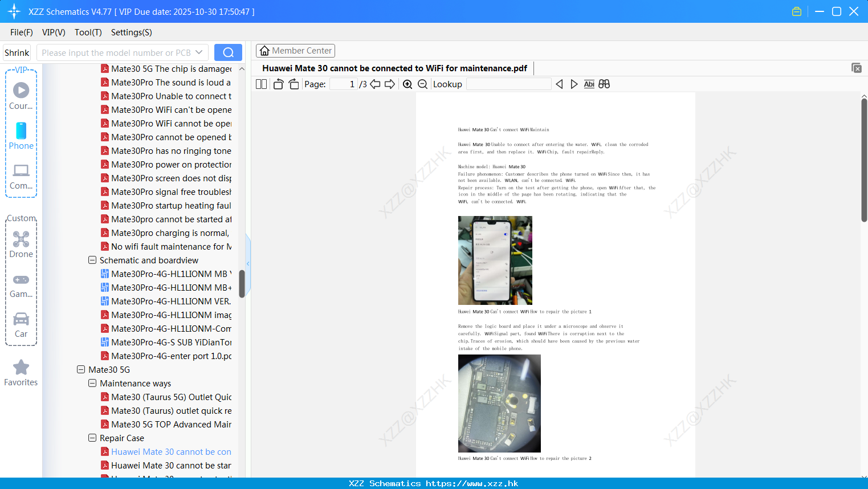This screenshot has height=489, width=868.
Task: Open the model number dropdown arrow
Action: point(199,52)
